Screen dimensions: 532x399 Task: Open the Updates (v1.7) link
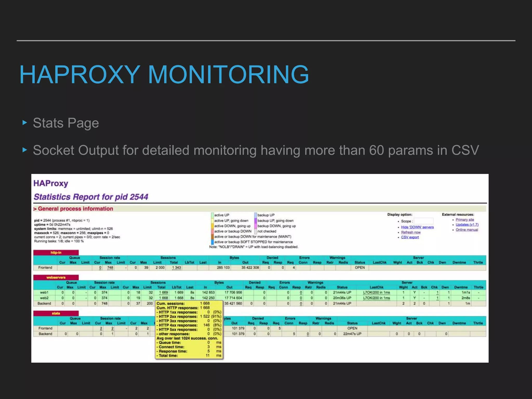tap(467, 225)
